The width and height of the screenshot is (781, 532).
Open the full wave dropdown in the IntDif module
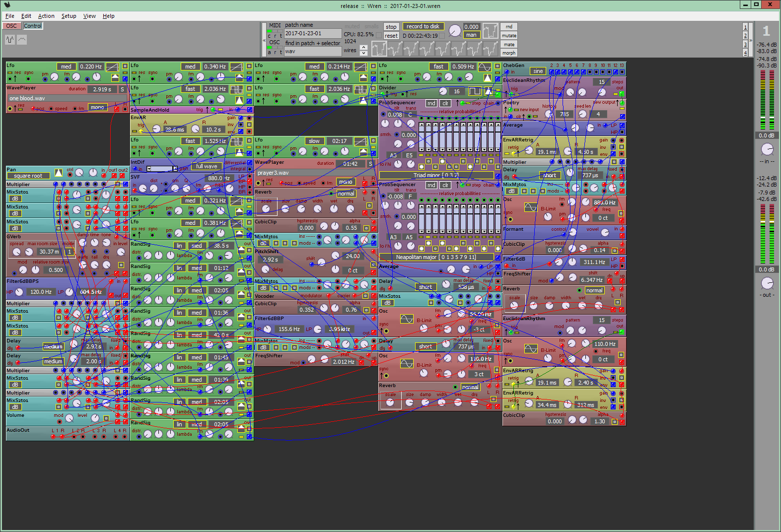(x=206, y=166)
